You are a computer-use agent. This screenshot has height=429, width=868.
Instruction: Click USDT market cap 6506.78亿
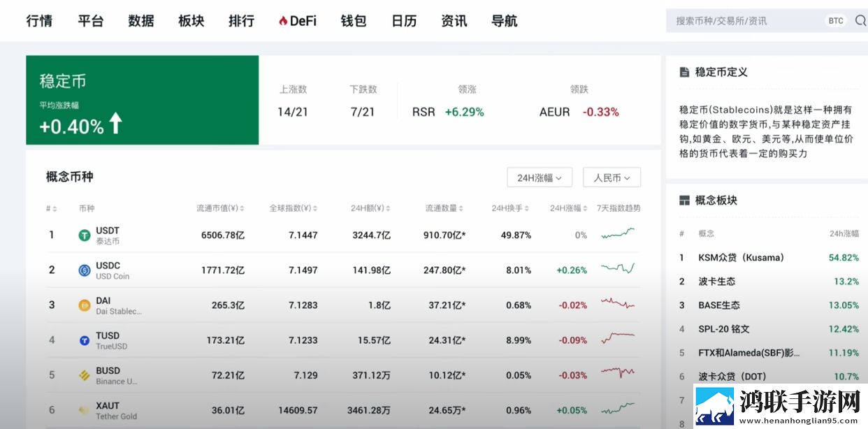point(223,235)
